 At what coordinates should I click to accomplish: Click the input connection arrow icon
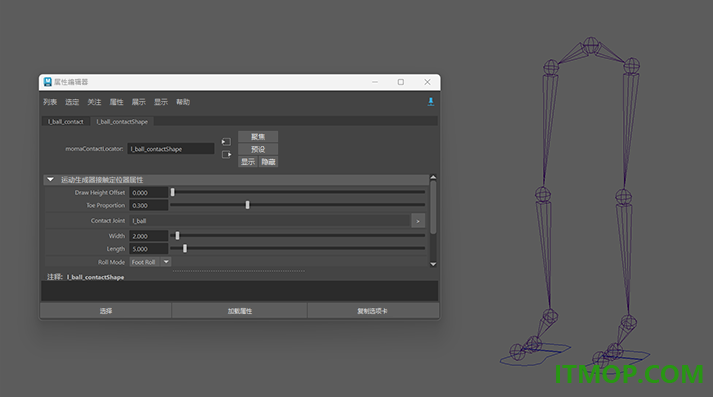pyautogui.click(x=226, y=142)
